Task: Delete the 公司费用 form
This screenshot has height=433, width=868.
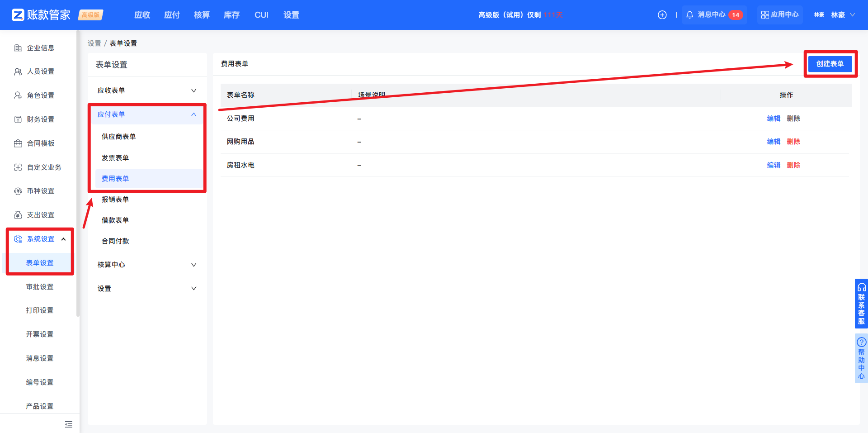Action: pyautogui.click(x=793, y=119)
